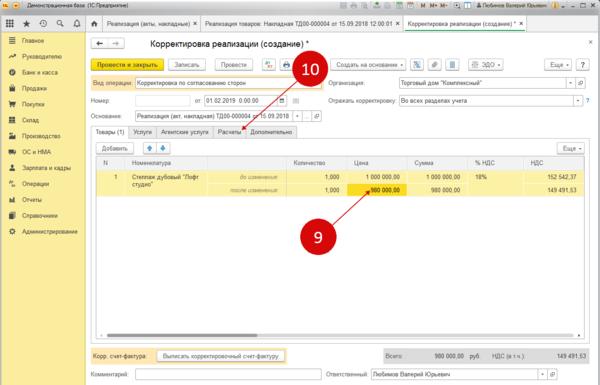The width and height of the screenshot is (600, 385).
Task: Click the back arrow navigation button
Action: click(99, 44)
